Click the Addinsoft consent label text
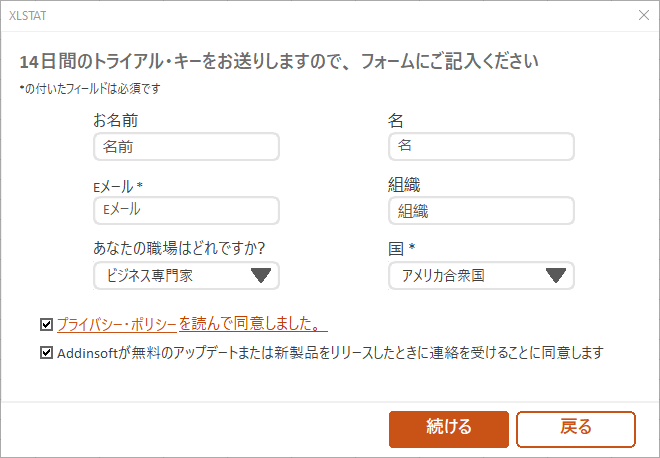The height and width of the screenshot is (458, 660). click(332, 353)
